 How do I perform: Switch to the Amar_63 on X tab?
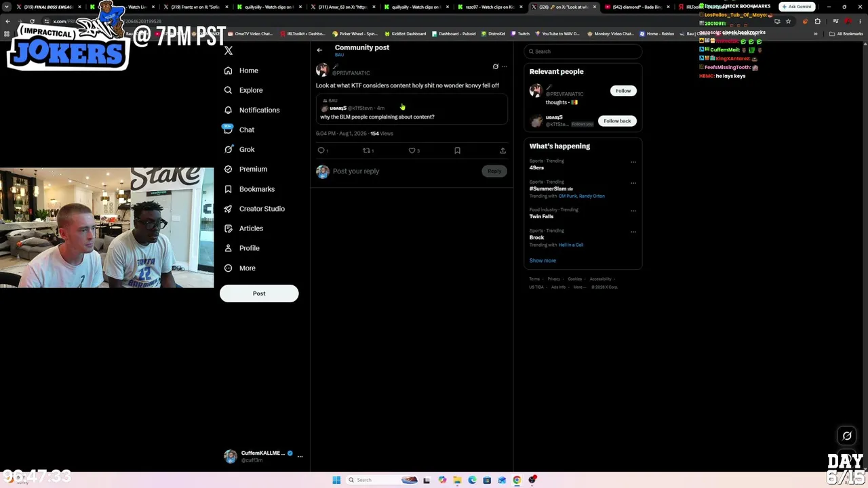coord(342,7)
